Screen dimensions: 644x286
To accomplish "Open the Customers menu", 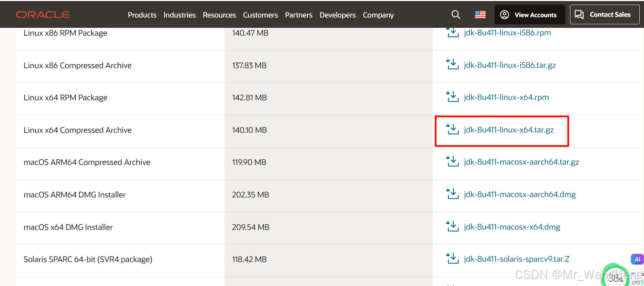I will click(x=261, y=15).
